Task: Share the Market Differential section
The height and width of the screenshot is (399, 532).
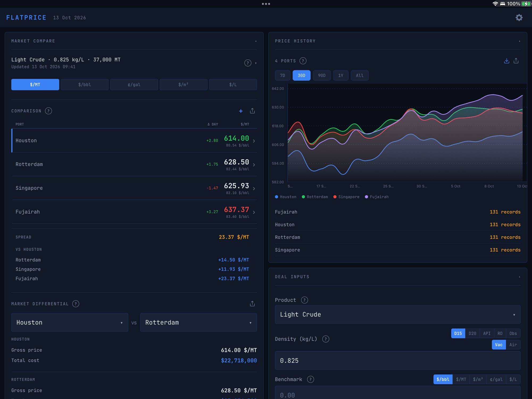Action: [x=252, y=304]
